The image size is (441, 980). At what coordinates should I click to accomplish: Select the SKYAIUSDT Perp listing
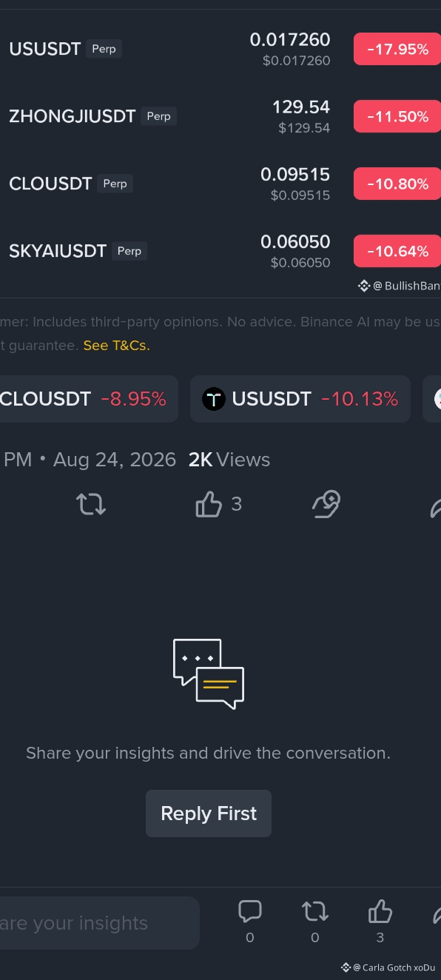pyautogui.click(x=220, y=252)
